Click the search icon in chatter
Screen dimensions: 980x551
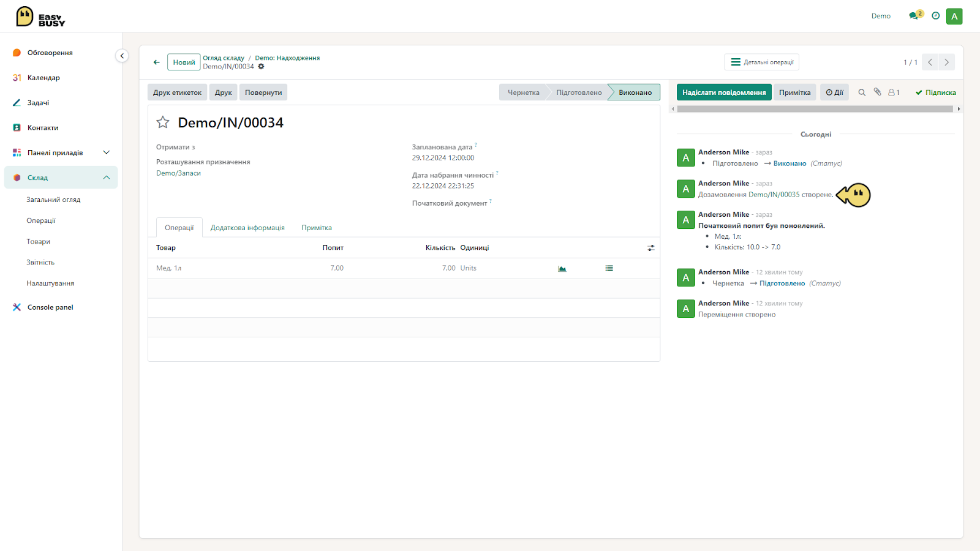[x=862, y=92]
